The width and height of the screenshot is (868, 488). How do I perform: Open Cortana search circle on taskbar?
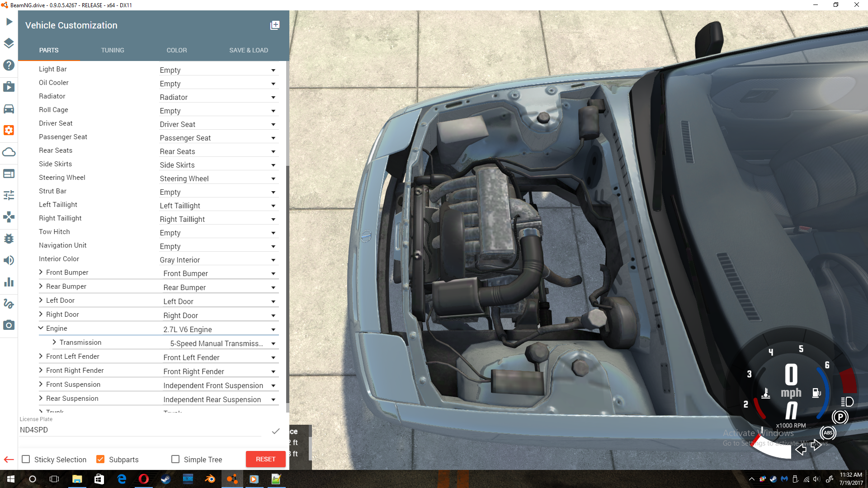(x=33, y=479)
